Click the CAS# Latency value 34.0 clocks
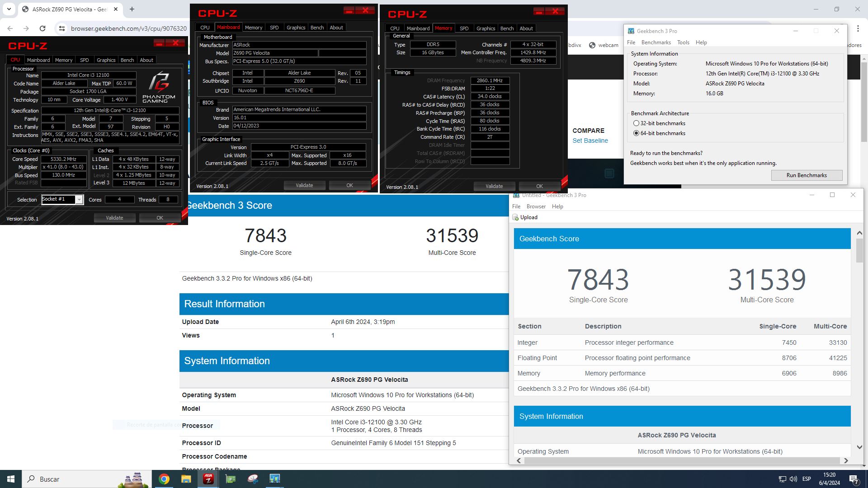 click(490, 96)
